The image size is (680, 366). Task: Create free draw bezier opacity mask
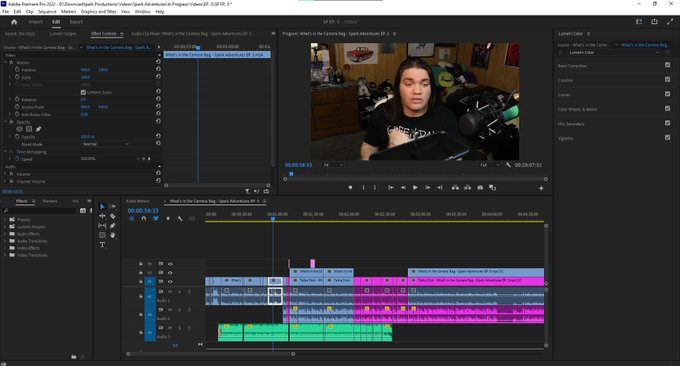(x=39, y=129)
